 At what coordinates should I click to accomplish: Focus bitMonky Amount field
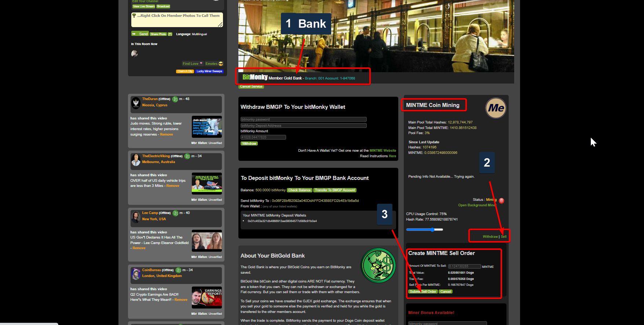coord(263,137)
